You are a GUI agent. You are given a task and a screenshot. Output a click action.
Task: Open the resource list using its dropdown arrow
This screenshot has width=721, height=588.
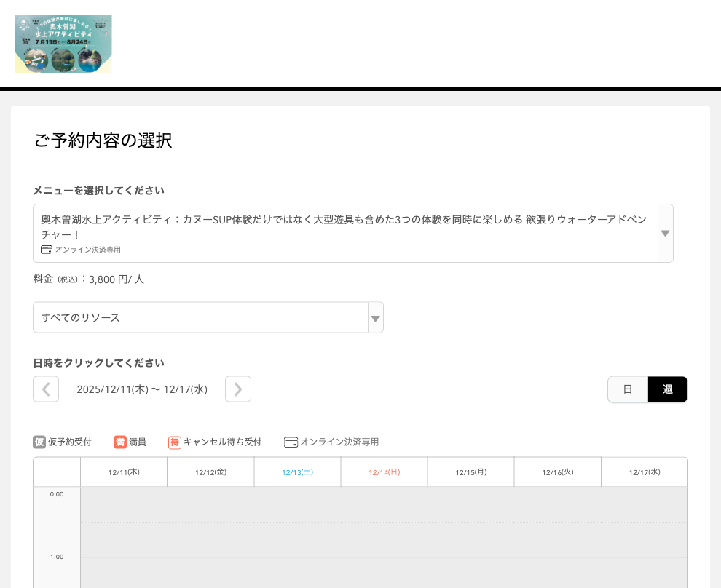[x=375, y=317]
